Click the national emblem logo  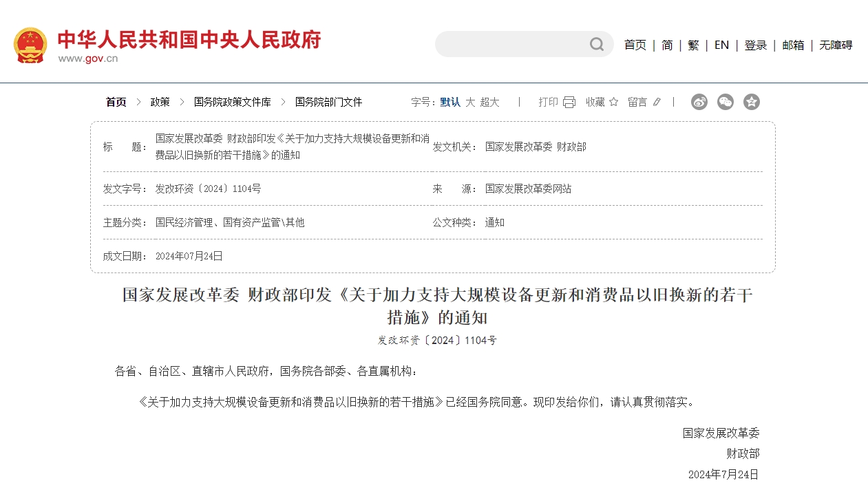click(30, 45)
